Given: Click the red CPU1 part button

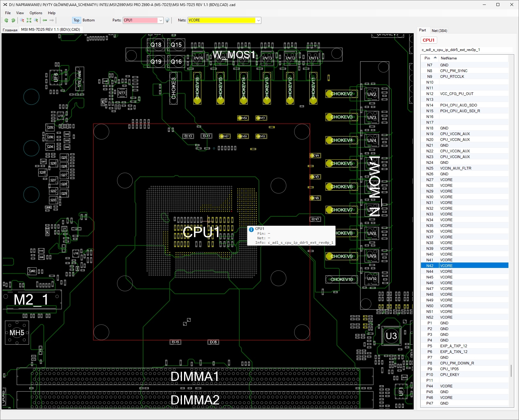Looking at the screenshot, I should tap(428, 40).
